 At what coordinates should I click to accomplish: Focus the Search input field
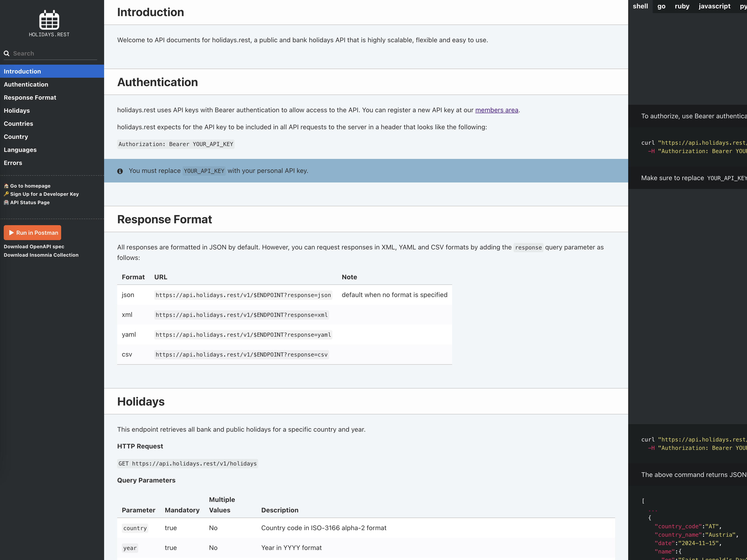(x=55, y=53)
